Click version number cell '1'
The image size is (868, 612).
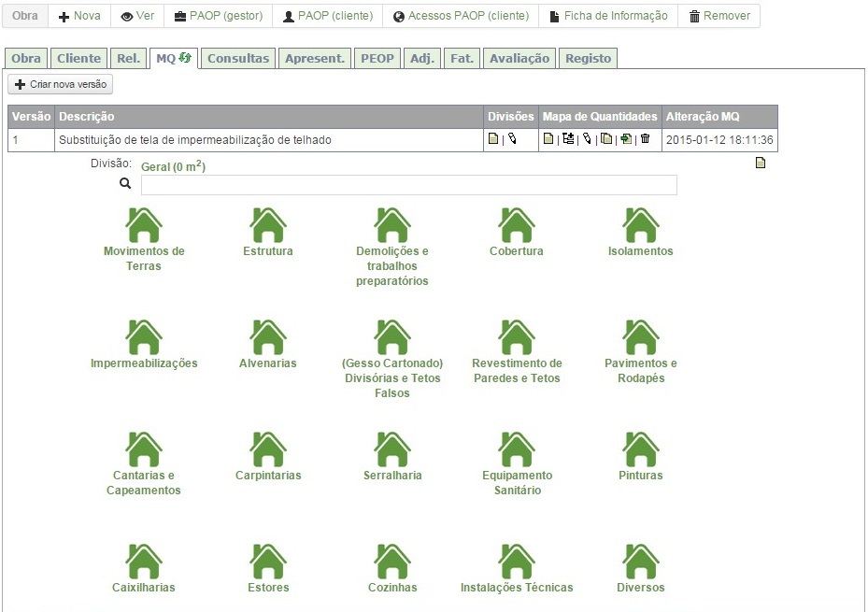[x=31, y=140]
